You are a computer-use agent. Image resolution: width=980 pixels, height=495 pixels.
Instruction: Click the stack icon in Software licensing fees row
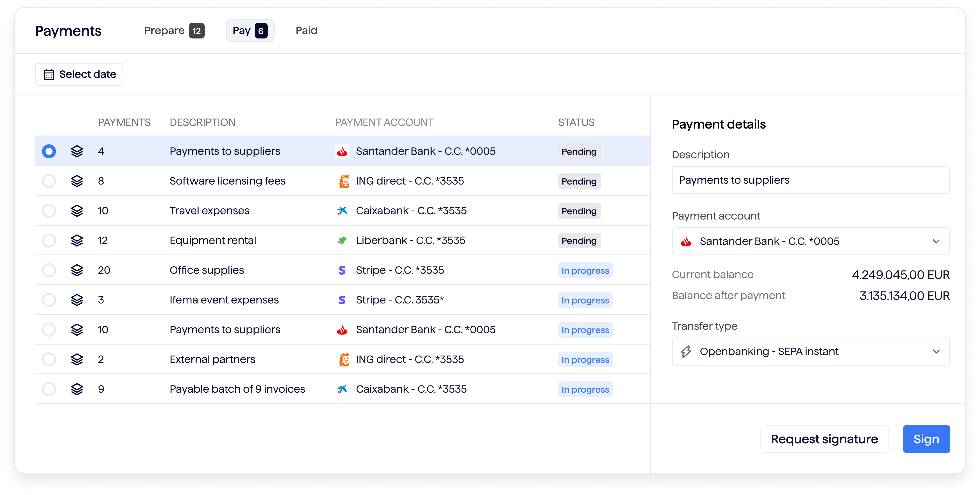(77, 181)
